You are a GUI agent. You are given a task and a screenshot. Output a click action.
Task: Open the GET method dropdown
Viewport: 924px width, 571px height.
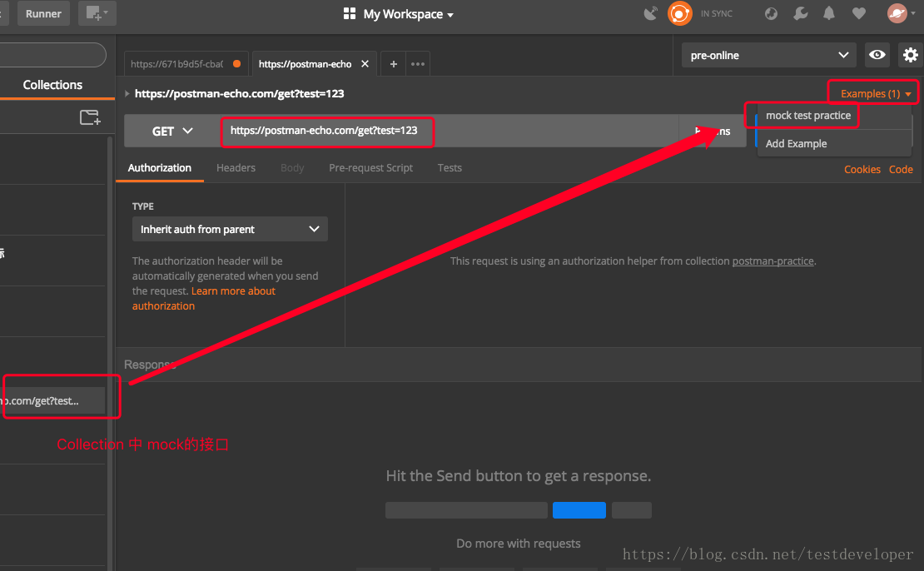(x=172, y=131)
